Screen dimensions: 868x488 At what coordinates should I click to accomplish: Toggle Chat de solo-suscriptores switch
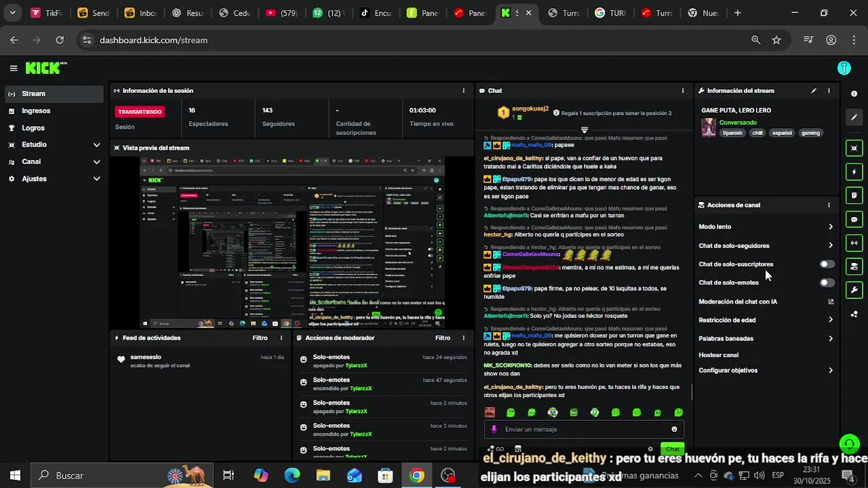pyautogui.click(x=827, y=264)
